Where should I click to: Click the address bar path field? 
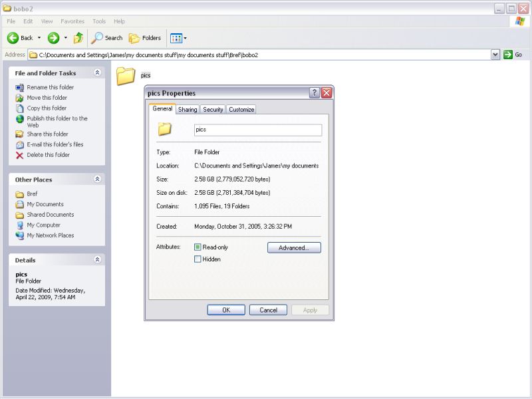pyautogui.click(x=259, y=55)
